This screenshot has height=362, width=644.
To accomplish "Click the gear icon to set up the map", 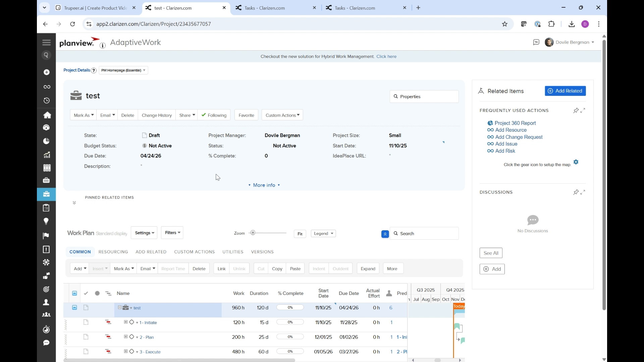I will coord(576,162).
